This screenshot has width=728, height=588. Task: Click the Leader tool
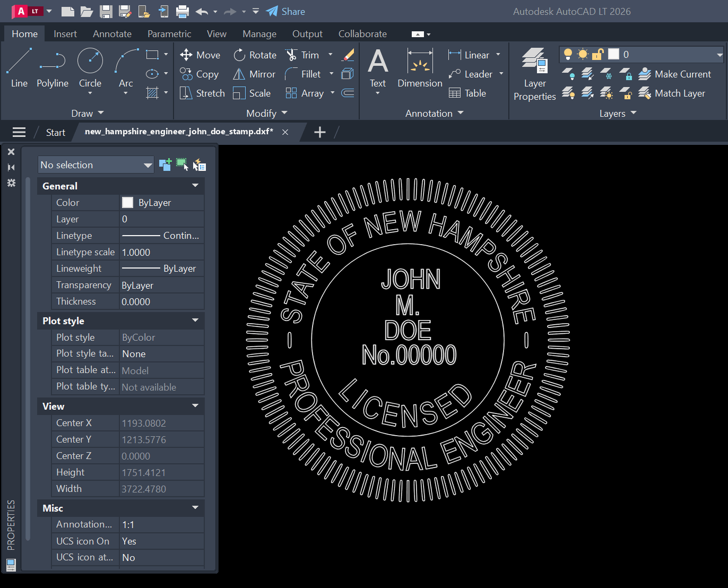pos(470,74)
